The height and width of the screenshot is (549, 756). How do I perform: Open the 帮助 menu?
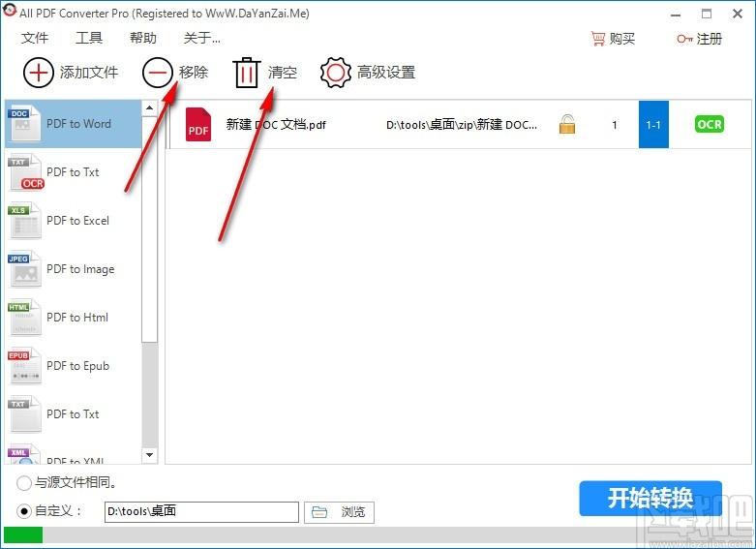pos(142,38)
